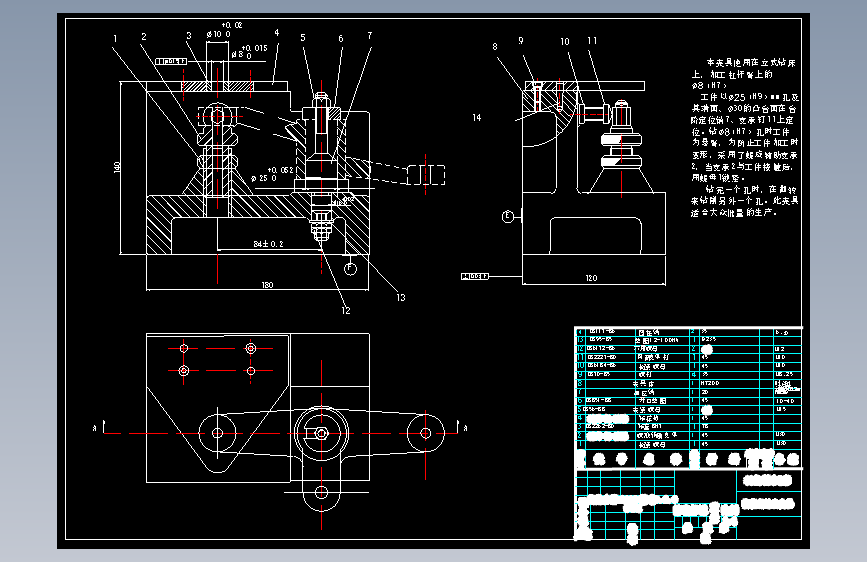Screen dimensions: 867x562
Task: Click part callout number 5 in front view
Action: click(x=302, y=38)
